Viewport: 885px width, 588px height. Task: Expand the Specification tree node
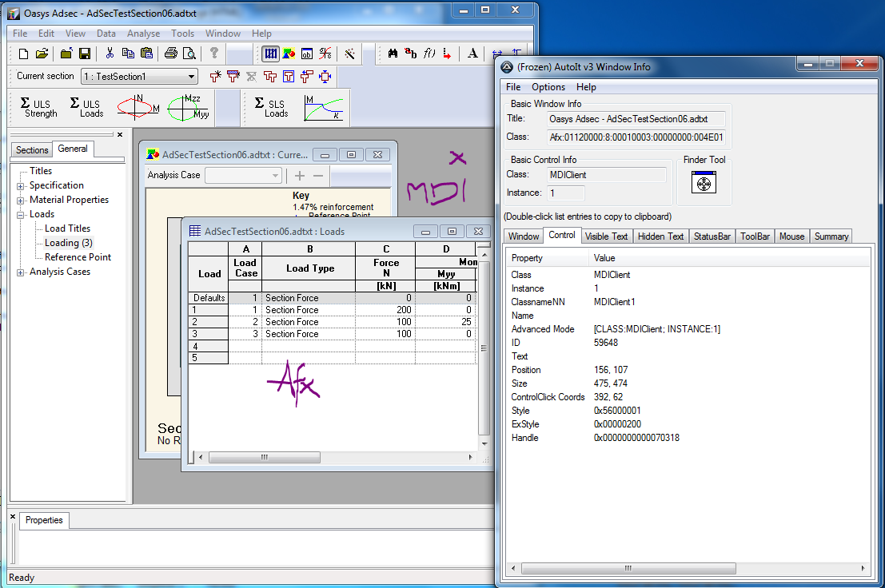[x=20, y=186]
